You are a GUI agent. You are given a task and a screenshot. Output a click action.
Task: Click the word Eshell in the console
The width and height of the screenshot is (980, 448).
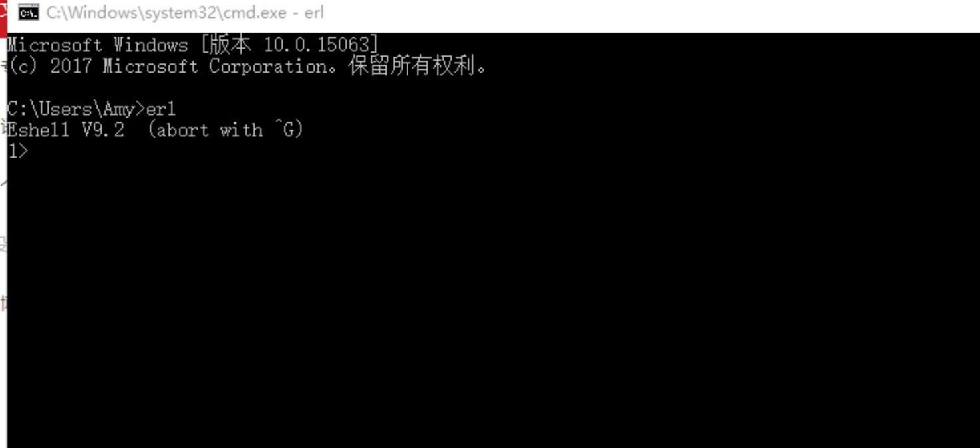pyautogui.click(x=39, y=130)
